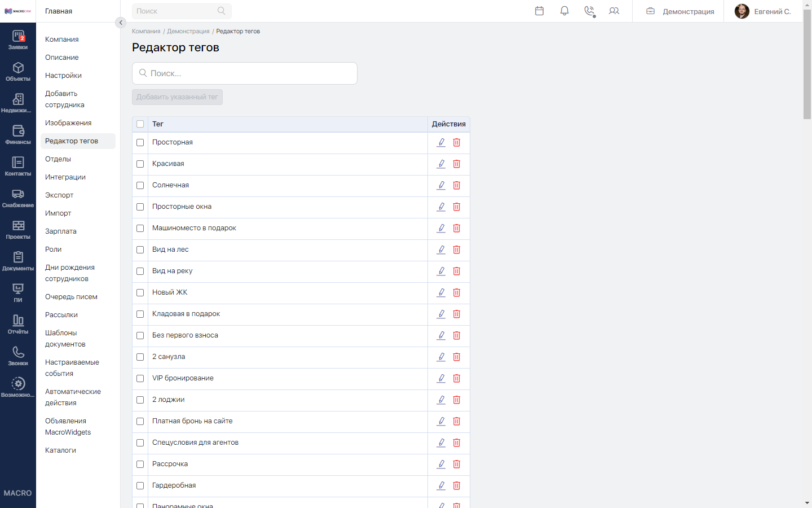
Task: Open the Евгений С. user menu
Action: [x=763, y=11]
